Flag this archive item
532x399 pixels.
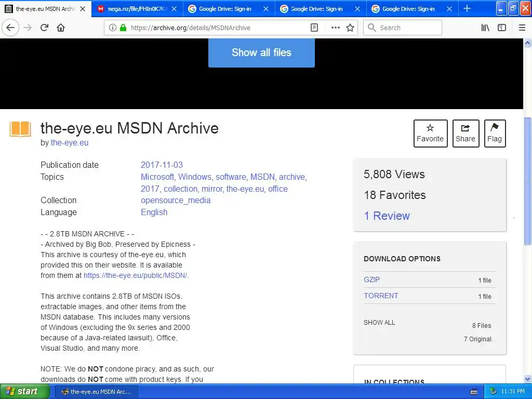495,134
